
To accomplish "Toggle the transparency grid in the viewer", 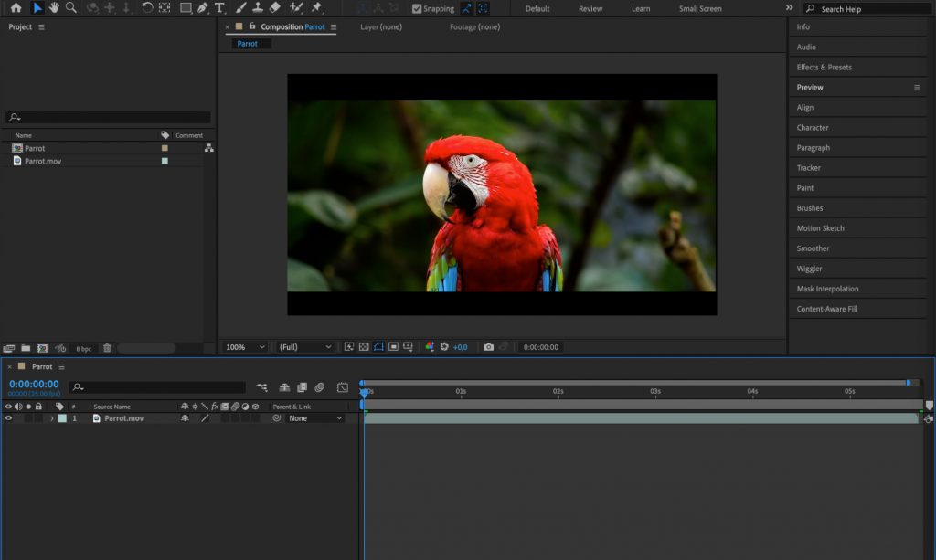I will [363, 347].
